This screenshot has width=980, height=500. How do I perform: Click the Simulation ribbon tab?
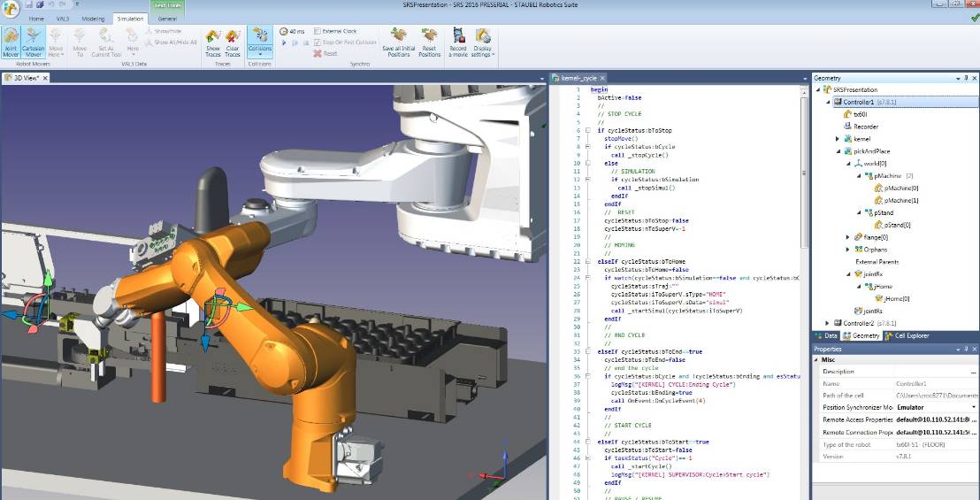pyautogui.click(x=131, y=19)
